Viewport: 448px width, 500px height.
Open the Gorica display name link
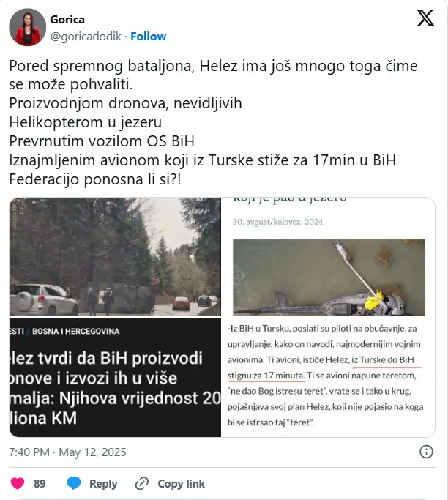click(67, 20)
